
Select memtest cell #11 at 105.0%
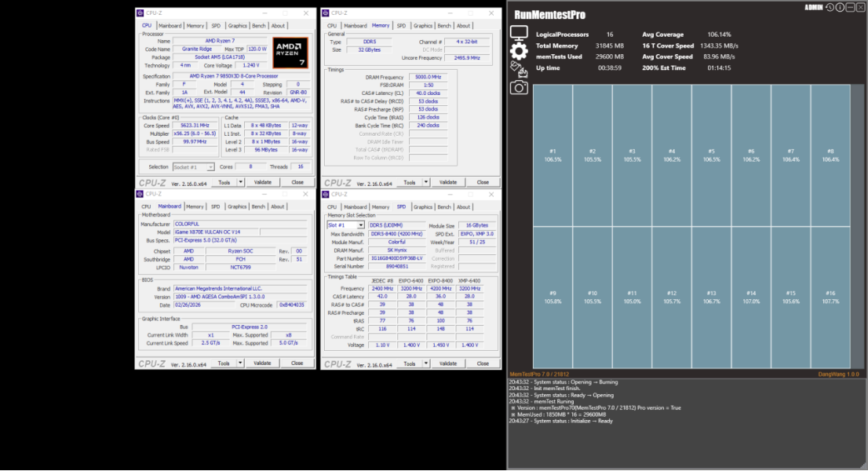pos(632,298)
